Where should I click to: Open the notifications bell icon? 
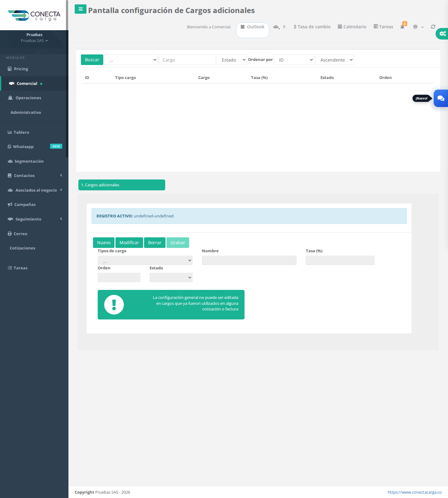point(403,26)
